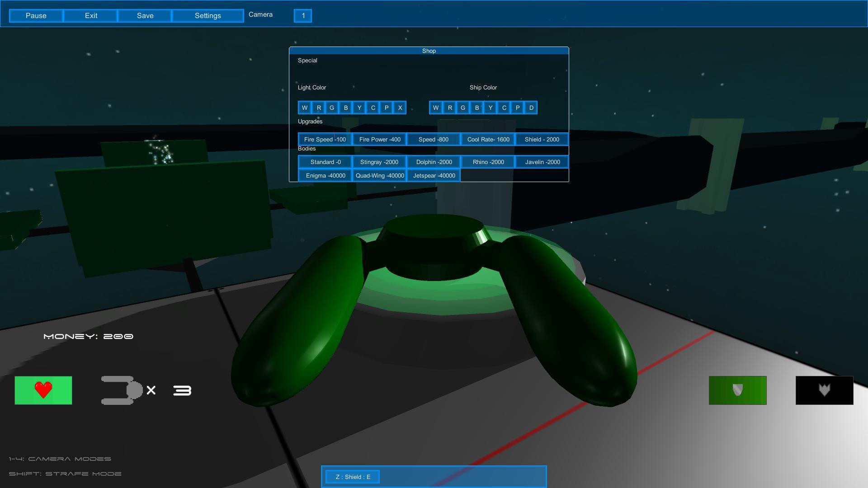The width and height of the screenshot is (868, 488).
Task: Purchase the Cool Rate- 1600 upgrade
Action: pyautogui.click(x=488, y=139)
